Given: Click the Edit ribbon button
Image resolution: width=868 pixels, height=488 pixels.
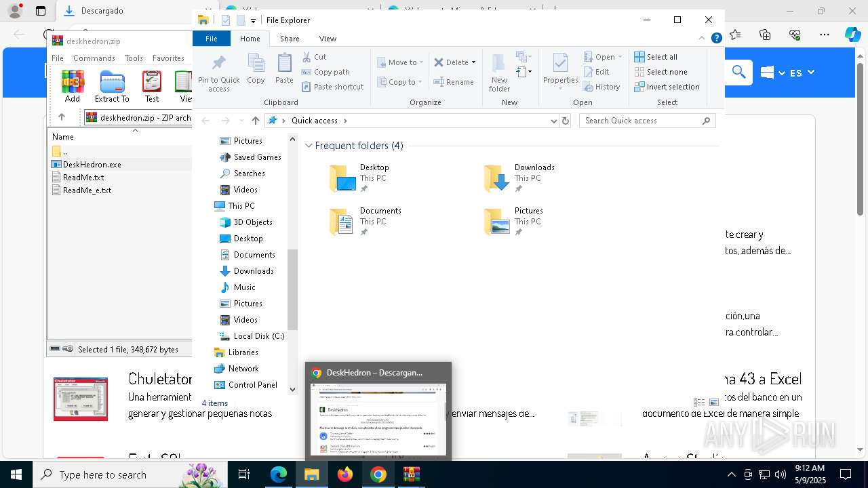Looking at the screenshot, I should click(596, 72).
